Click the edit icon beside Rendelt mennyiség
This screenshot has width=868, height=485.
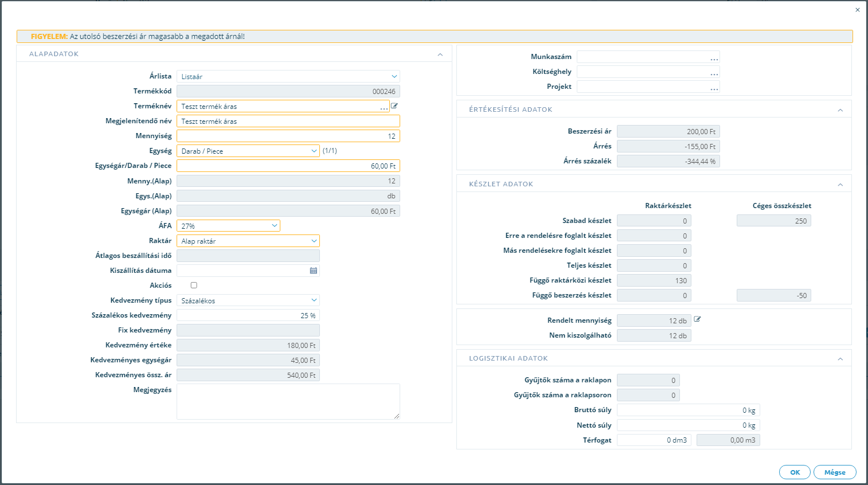697,319
